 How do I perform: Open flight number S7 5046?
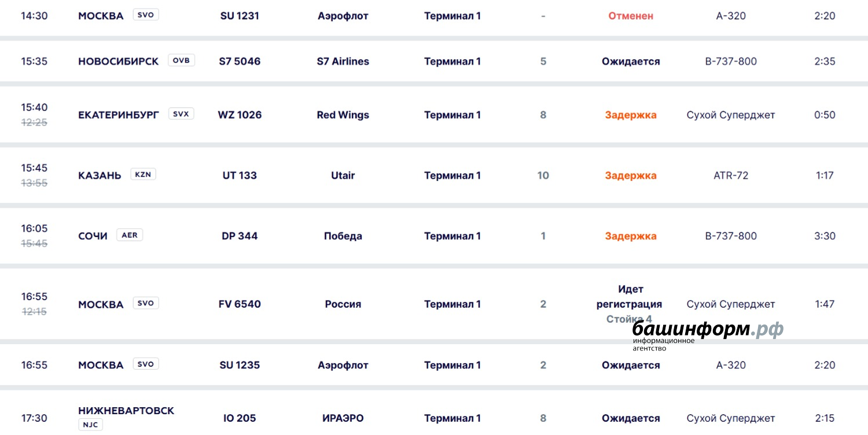coord(240,61)
